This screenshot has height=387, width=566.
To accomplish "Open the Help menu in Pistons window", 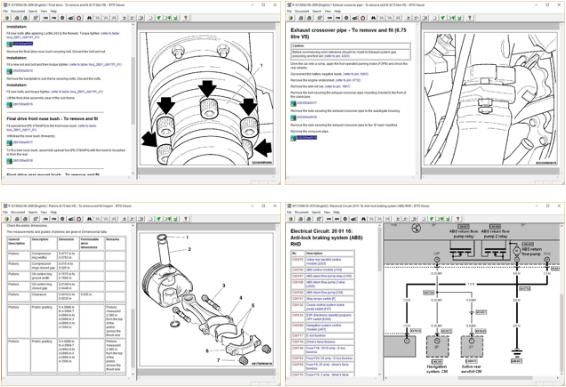I will (54, 212).
